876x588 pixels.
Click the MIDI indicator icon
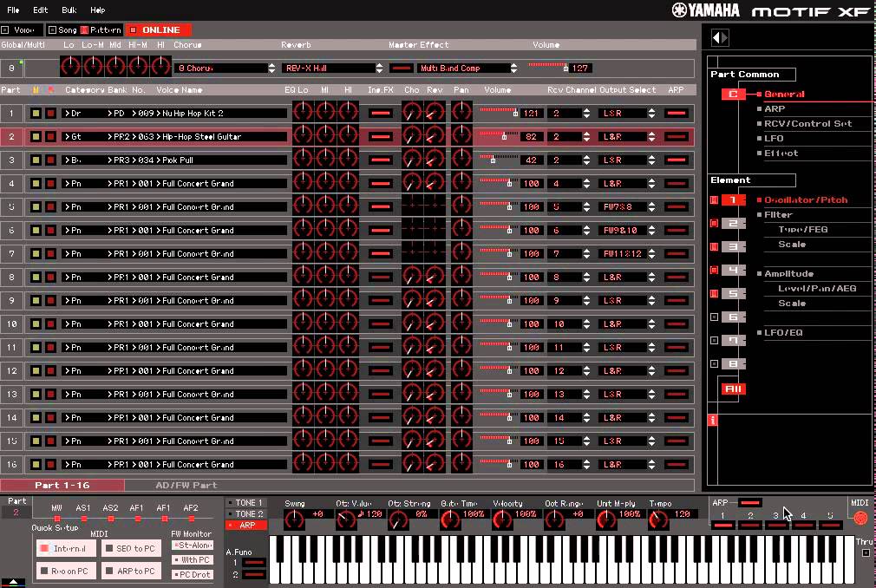(860, 518)
